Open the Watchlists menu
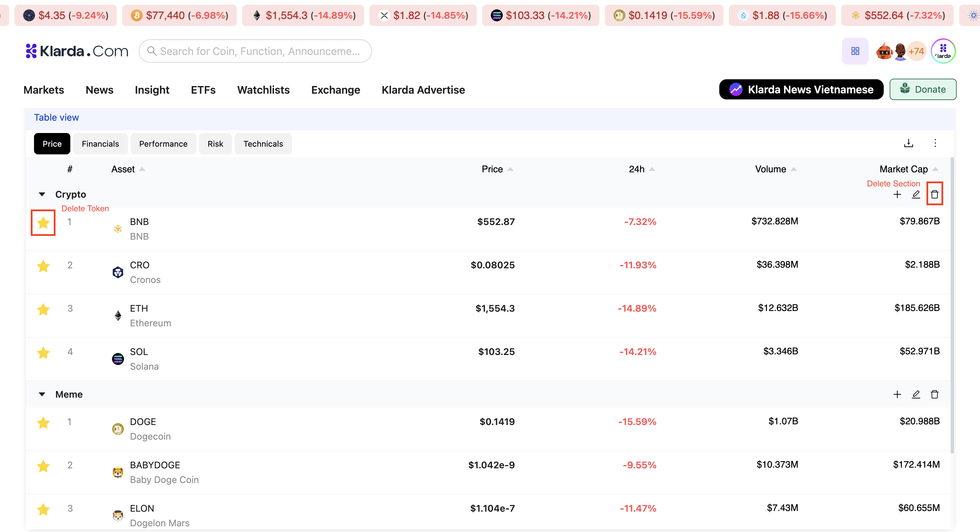This screenshot has height=532, width=980. pyautogui.click(x=263, y=90)
